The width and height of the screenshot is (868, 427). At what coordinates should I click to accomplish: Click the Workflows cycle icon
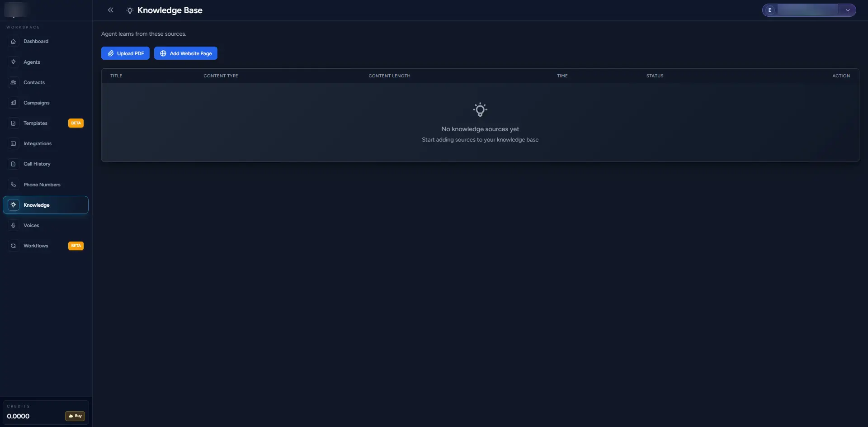point(14,246)
